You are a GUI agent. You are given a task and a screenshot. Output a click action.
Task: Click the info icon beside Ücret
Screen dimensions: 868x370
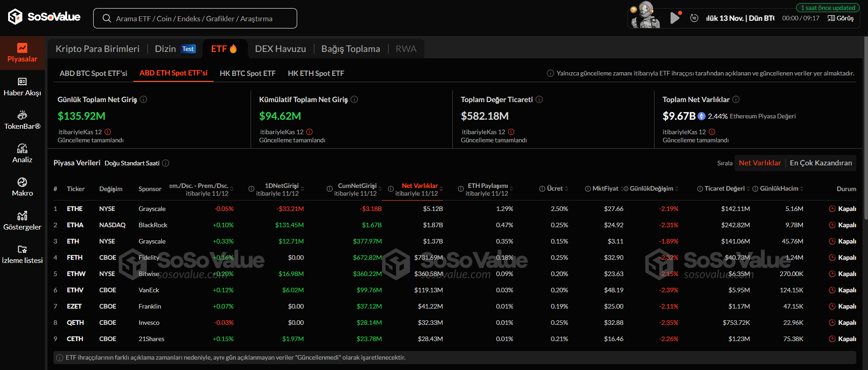542,189
